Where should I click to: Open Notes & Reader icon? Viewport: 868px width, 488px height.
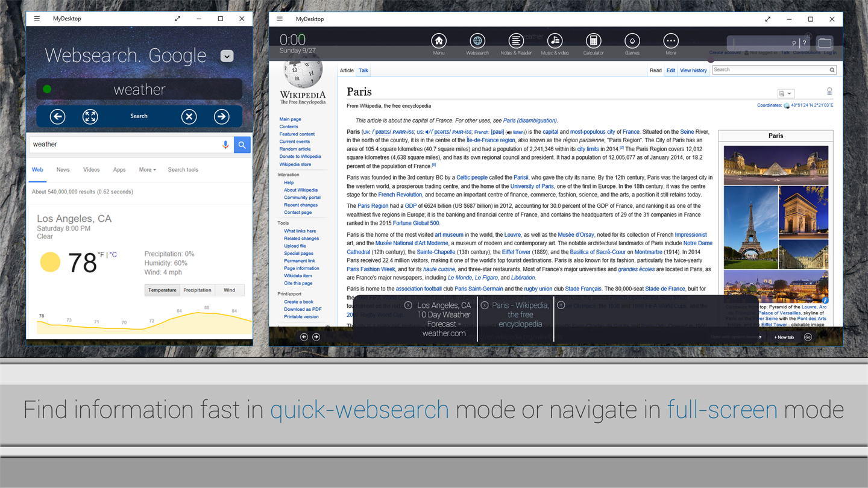pyautogui.click(x=516, y=41)
